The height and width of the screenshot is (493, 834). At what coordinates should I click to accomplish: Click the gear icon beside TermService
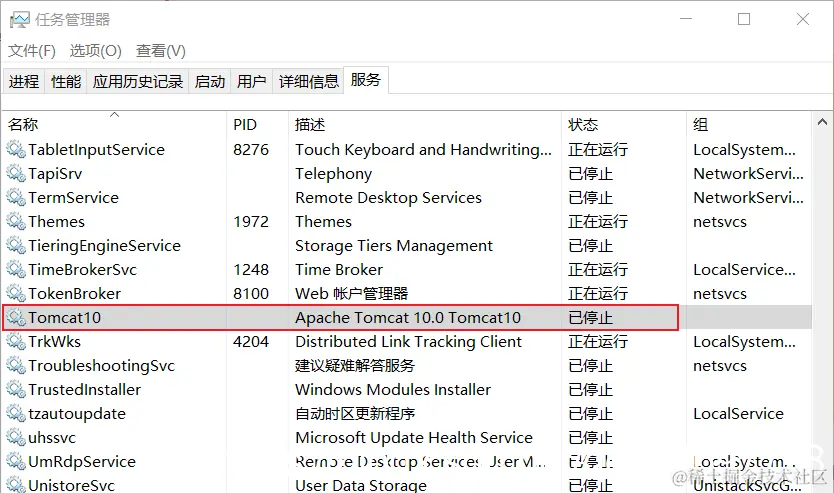16,197
